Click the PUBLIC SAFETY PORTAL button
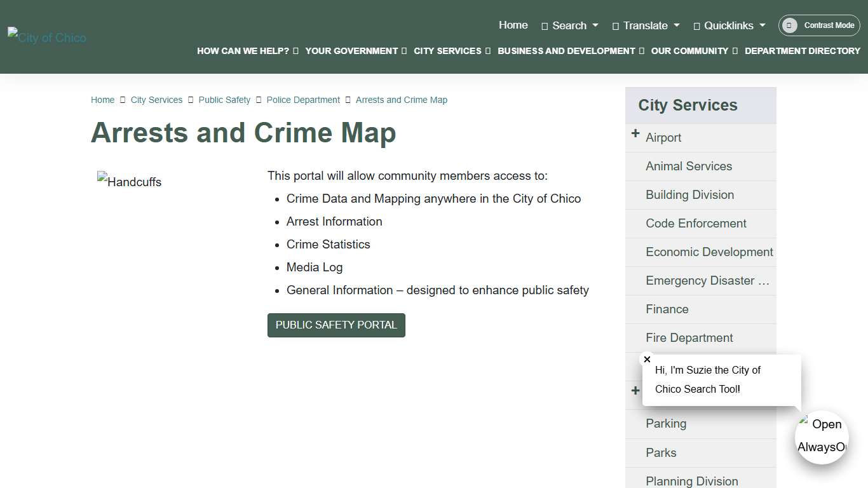The height and width of the screenshot is (488, 868). [336, 325]
